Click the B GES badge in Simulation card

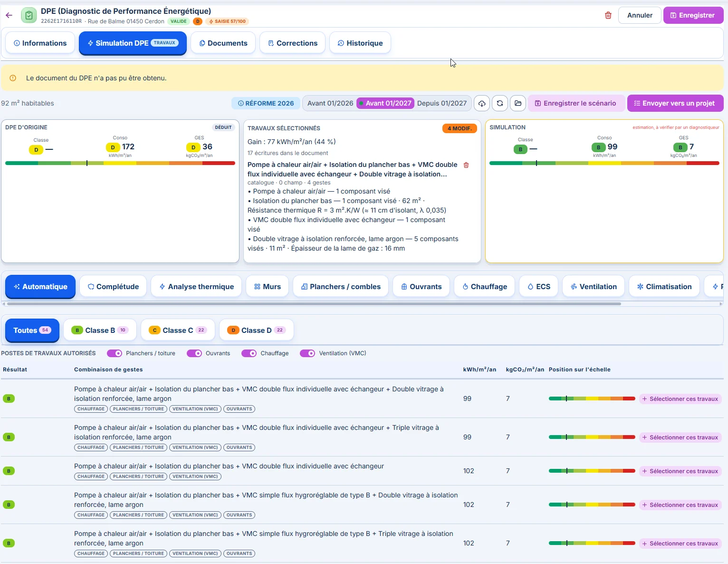tap(680, 147)
